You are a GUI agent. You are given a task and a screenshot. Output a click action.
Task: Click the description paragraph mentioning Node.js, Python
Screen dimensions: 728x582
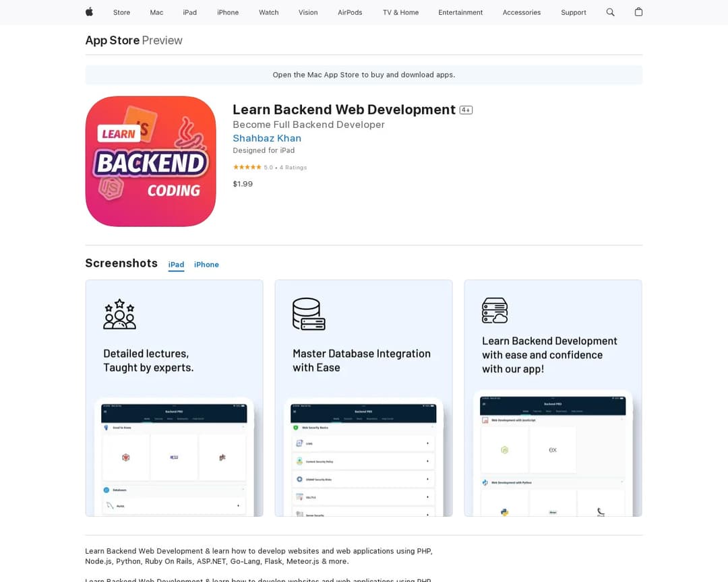(x=259, y=556)
